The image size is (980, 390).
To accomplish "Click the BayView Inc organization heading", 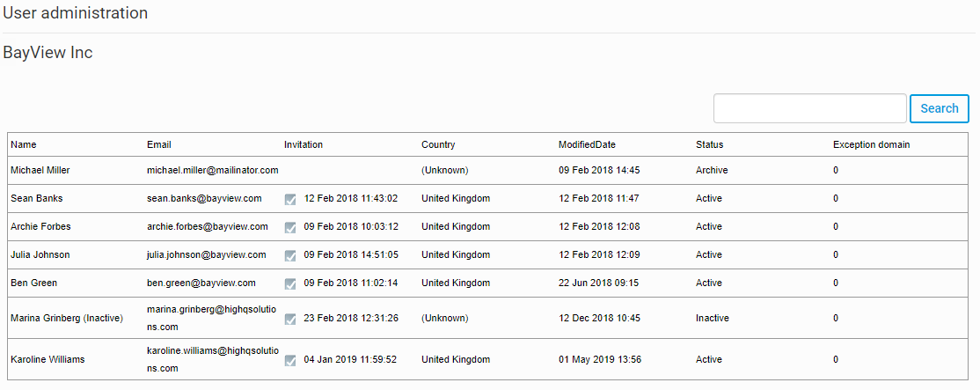I will 48,53.
